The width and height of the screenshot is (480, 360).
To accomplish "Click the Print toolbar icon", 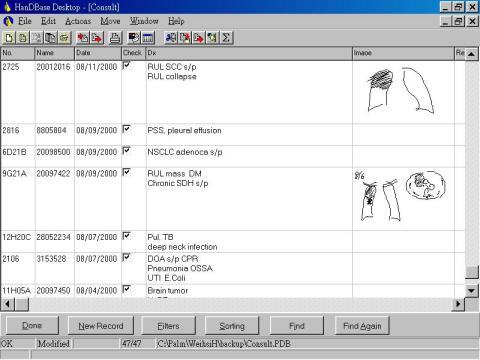I will click(115, 38).
